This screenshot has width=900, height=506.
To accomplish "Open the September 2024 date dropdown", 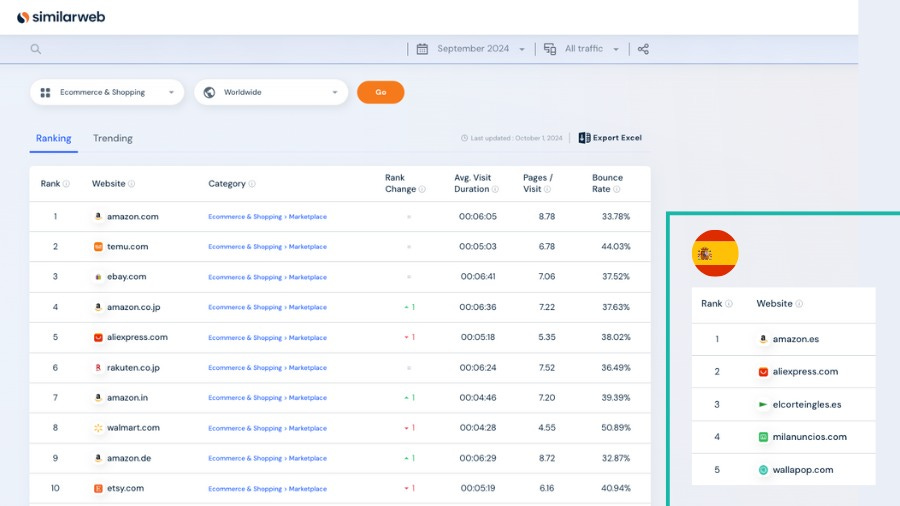I will click(481, 49).
